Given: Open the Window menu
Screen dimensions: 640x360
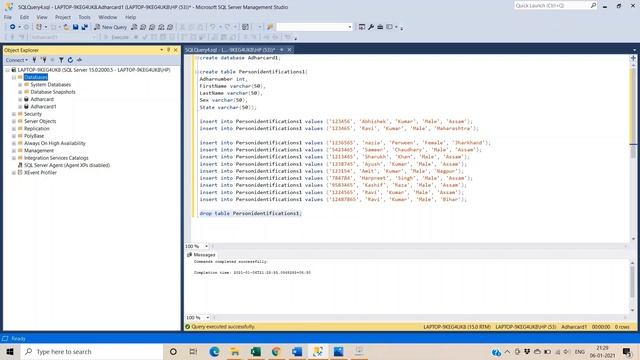Looking at the screenshot, I should (108, 17).
